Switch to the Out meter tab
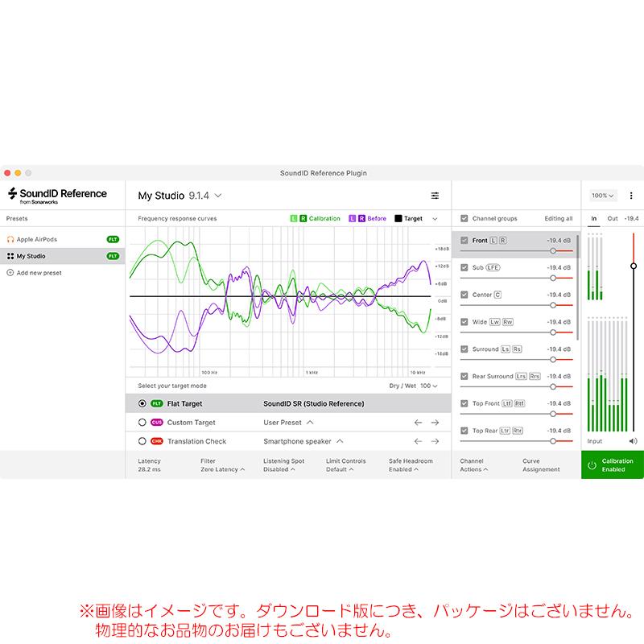This screenshot has height=644, width=644. [x=613, y=217]
